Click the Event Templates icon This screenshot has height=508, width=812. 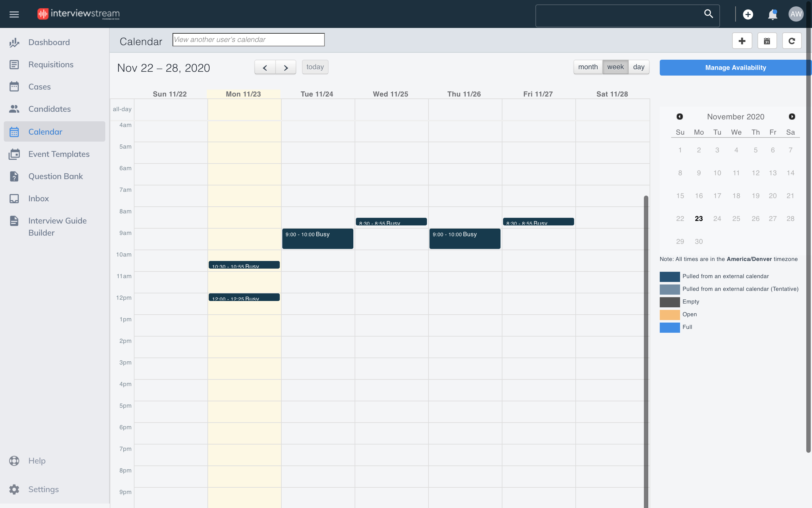[x=14, y=154]
